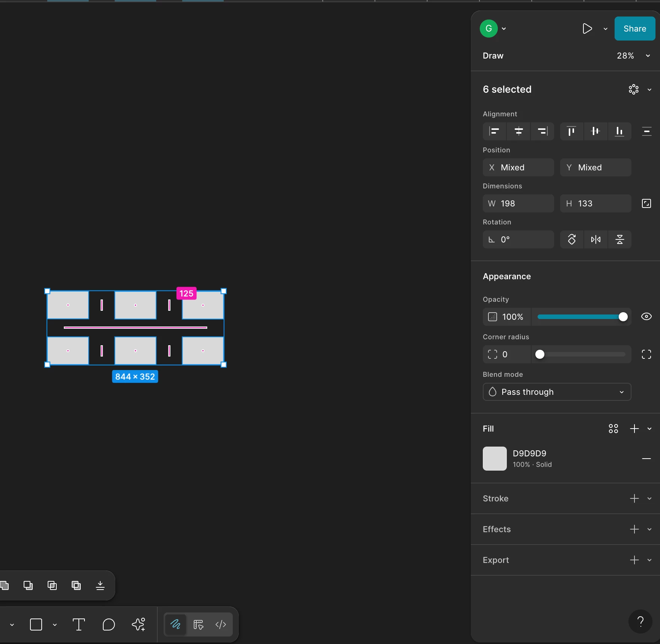Expand the Stroke section chevron
This screenshot has height=644, width=660.
point(649,498)
